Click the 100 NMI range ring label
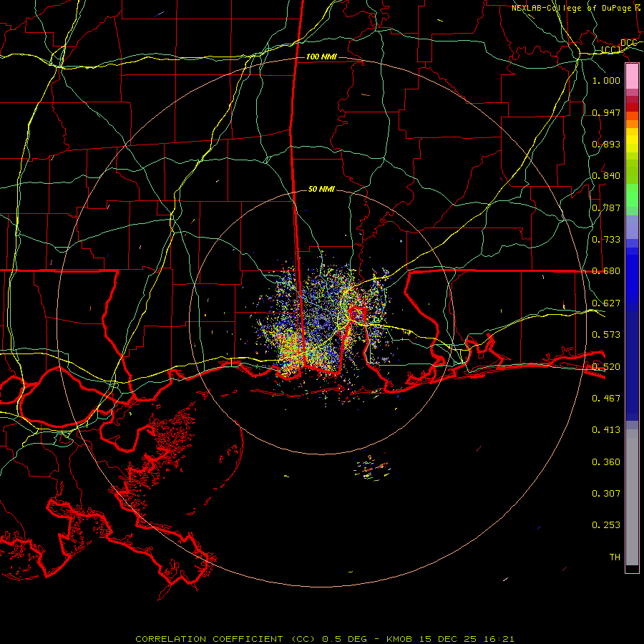 click(321, 57)
